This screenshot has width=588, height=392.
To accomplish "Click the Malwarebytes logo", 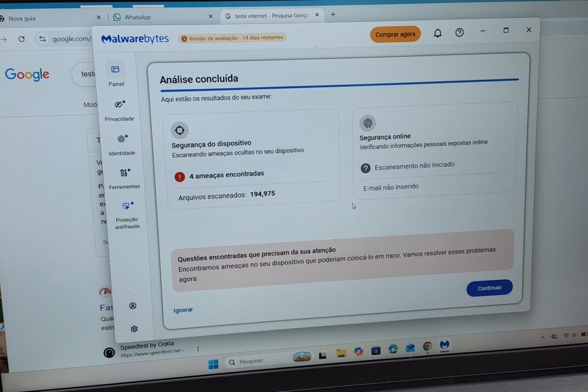I will point(135,39).
